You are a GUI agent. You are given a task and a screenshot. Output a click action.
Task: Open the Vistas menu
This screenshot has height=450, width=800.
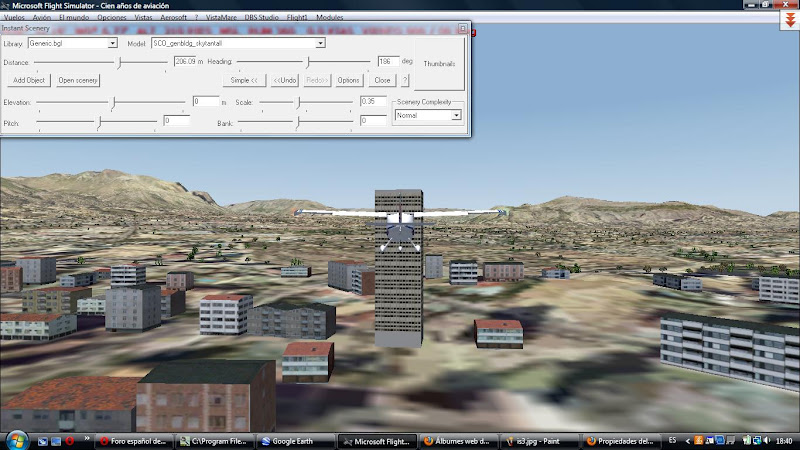(143, 17)
